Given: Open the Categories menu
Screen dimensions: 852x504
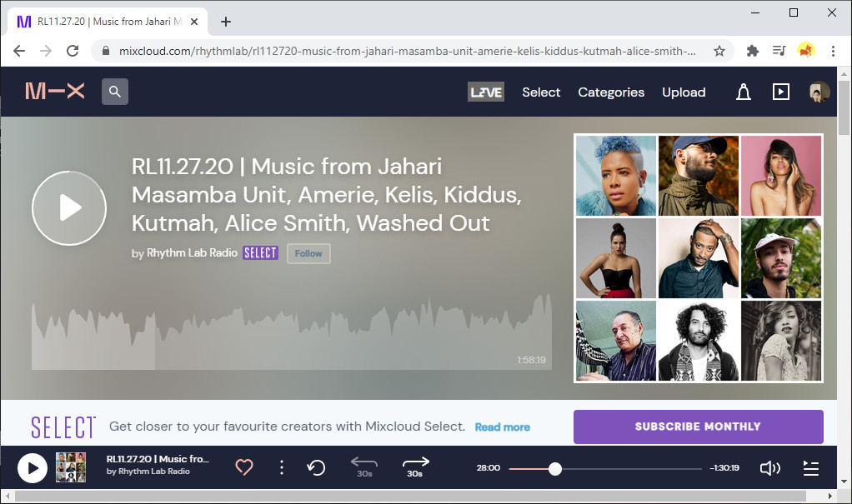Looking at the screenshot, I should (611, 92).
